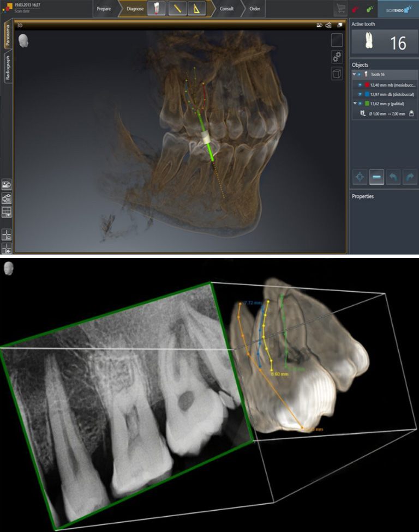Activate the distance measurement ruler tool
Screen dimensions: 419x532
[176, 9]
